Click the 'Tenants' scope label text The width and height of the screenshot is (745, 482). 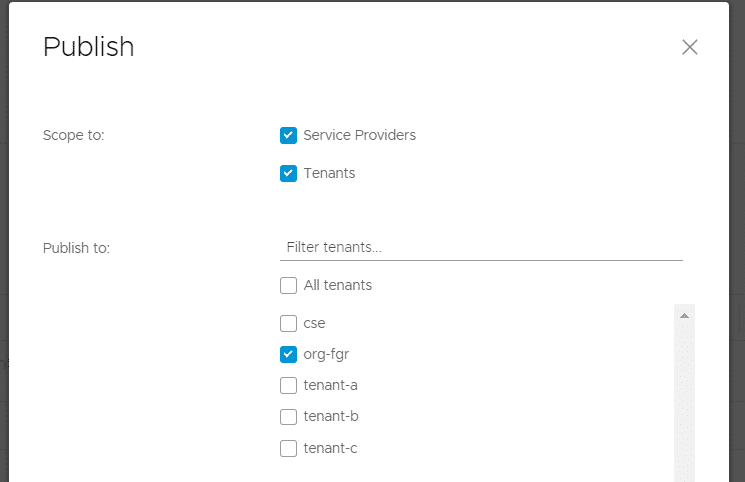[329, 173]
